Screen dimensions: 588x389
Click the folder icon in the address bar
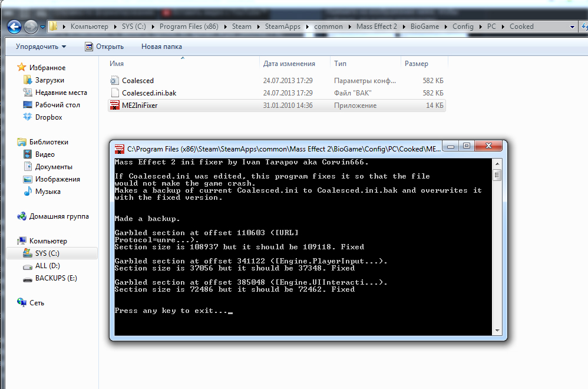coord(53,27)
